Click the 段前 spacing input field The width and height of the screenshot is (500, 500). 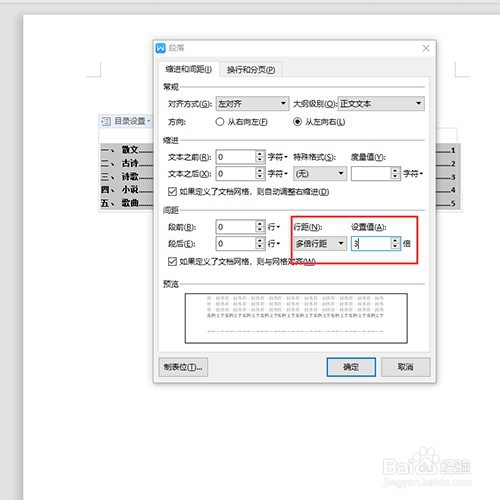pos(236,227)
